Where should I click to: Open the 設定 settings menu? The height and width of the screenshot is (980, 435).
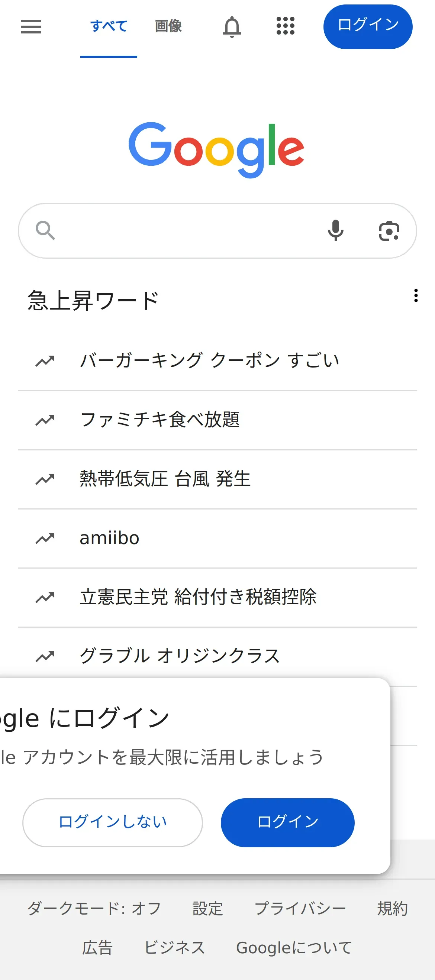tap(207, 909)
